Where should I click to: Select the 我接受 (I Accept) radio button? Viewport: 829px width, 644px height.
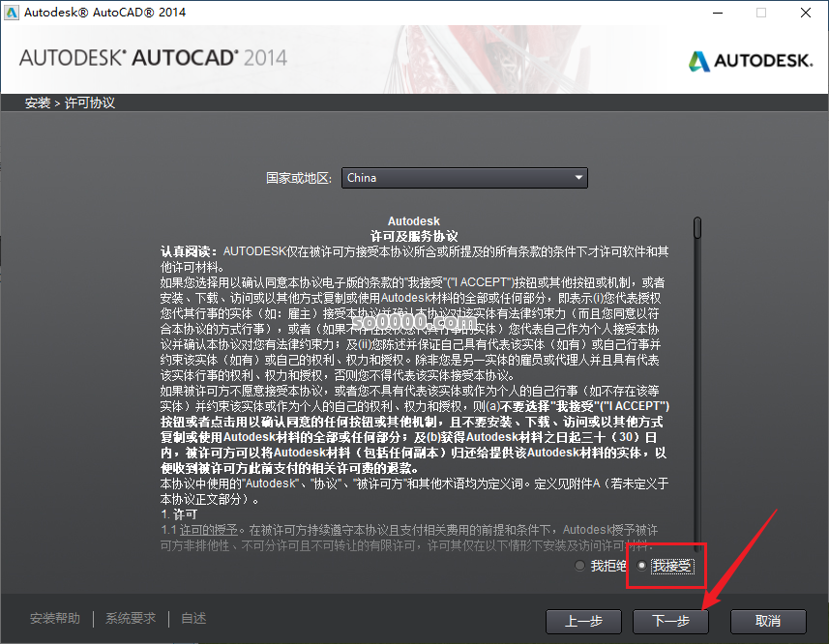643,566
